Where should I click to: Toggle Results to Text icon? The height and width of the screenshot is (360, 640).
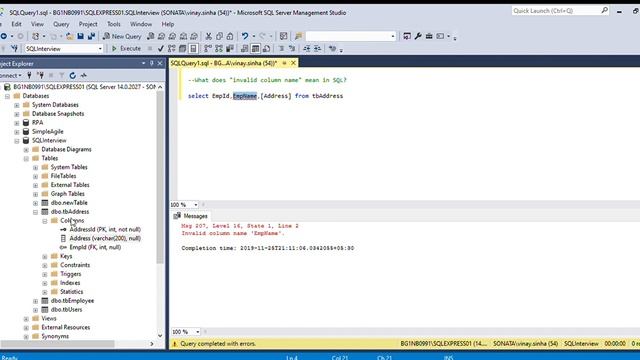[244, 49]
